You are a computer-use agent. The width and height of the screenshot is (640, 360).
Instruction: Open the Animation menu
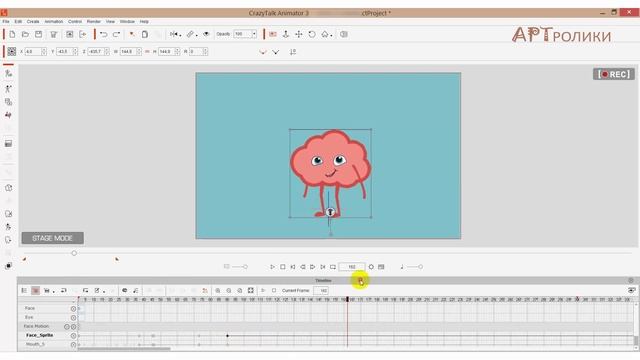coord(53,21)
